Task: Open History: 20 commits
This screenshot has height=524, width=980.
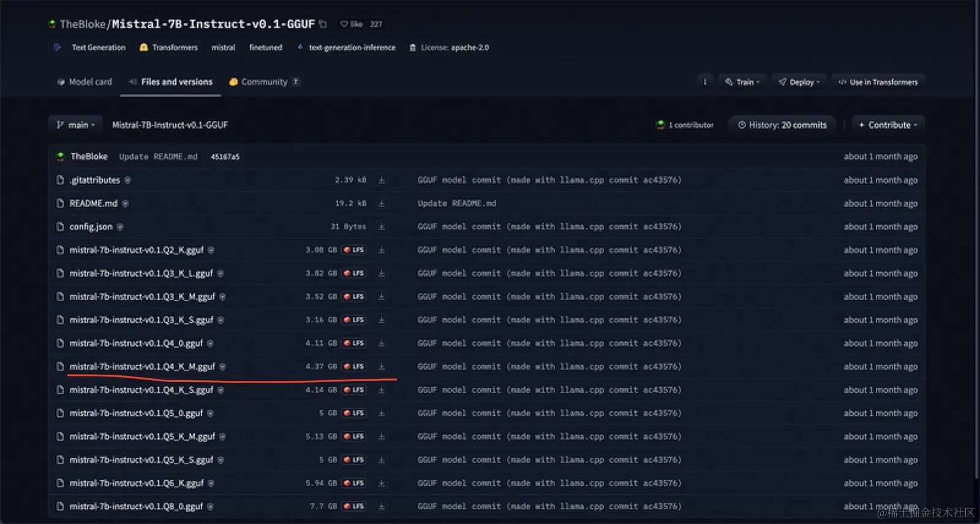Action: [x=782, y=125]
